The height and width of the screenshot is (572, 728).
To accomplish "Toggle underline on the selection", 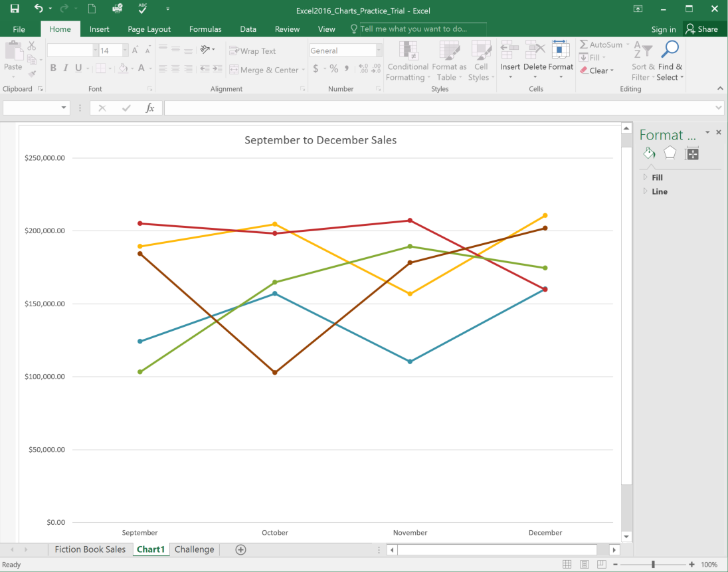I will [x=78, y=68].
